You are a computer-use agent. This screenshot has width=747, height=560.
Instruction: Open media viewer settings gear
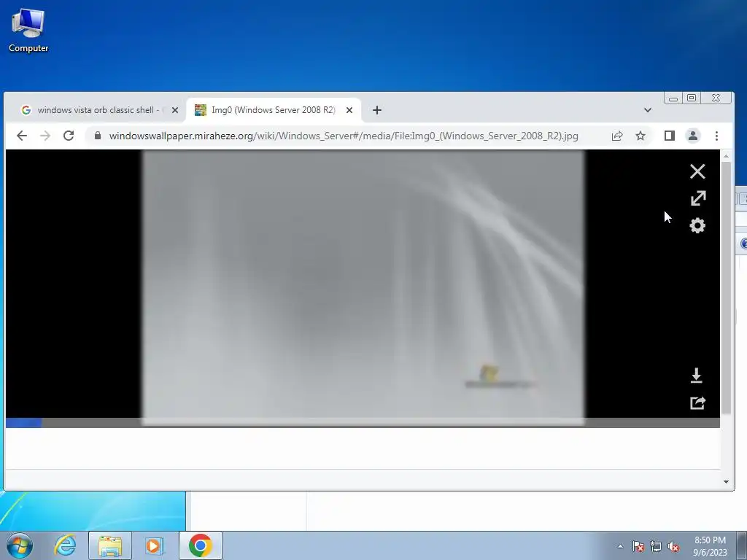pos(697,226)
